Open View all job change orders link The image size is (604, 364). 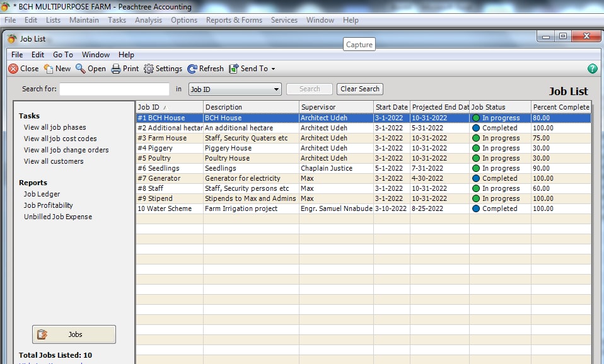tap(66, 150)
